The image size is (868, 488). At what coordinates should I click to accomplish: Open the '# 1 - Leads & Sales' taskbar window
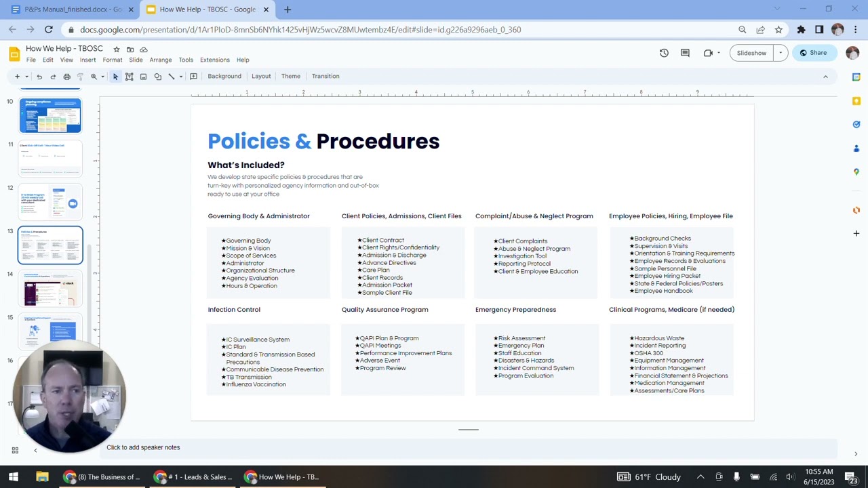coord(193,477)
